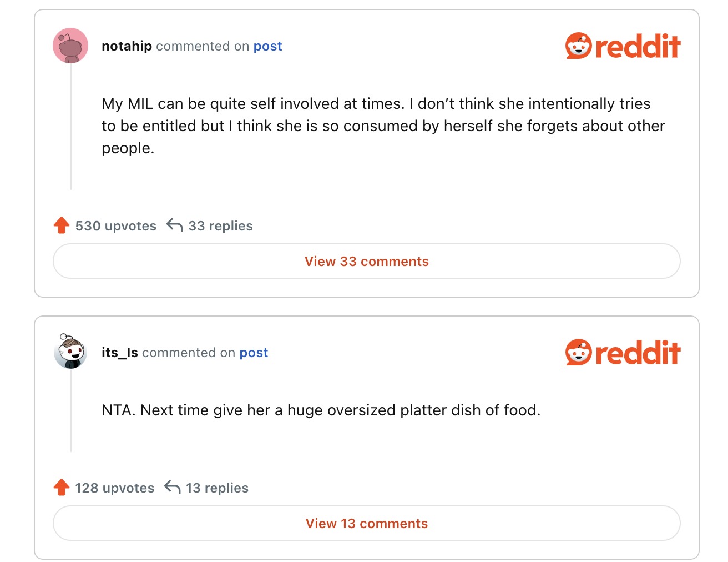Click the '33 replies' label

click(220, 226)
